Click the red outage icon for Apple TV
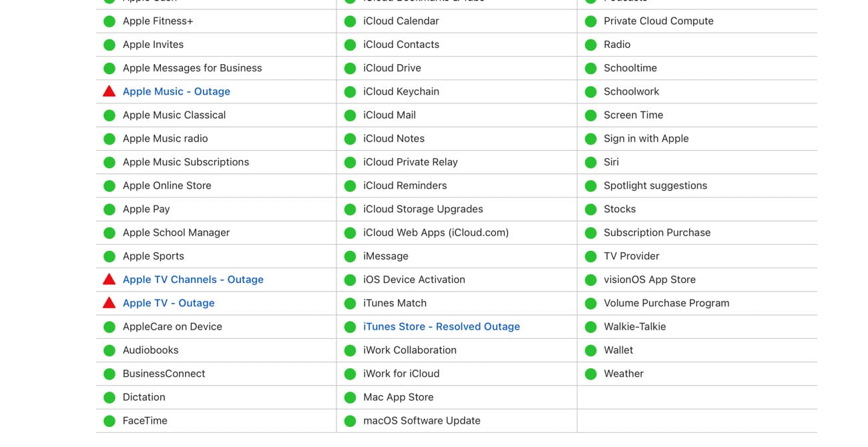868x447 pixels. click(109, 303)
